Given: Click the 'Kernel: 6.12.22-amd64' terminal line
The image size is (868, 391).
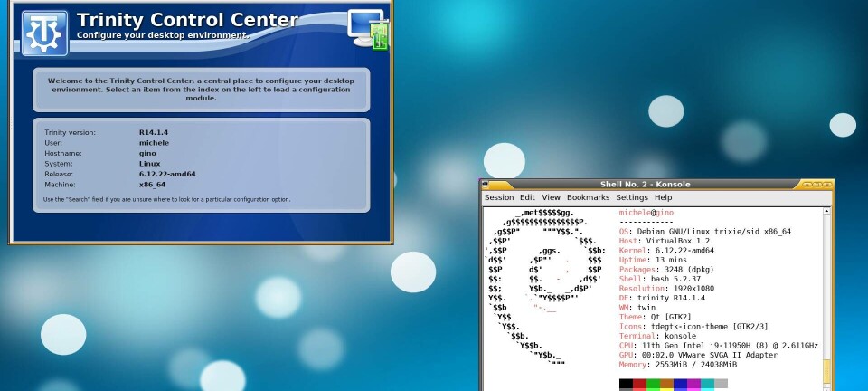Looking at the screenshot, I should tap(666, 251).
